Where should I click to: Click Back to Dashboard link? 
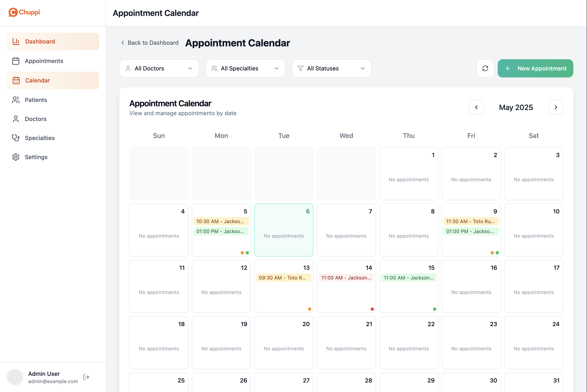click(x=150, y=43)
